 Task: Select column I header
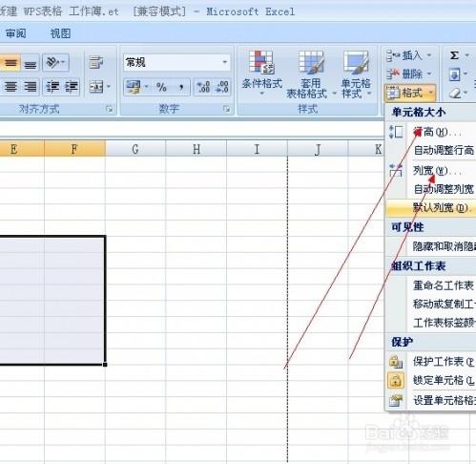(x=257, y=149)
